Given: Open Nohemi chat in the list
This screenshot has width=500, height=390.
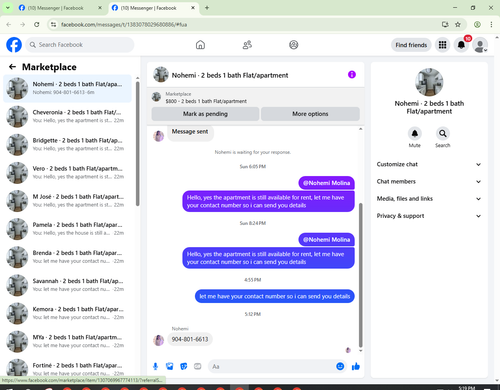Looking at the screenshot, I should pyautogui.click(x=67, y=88).
